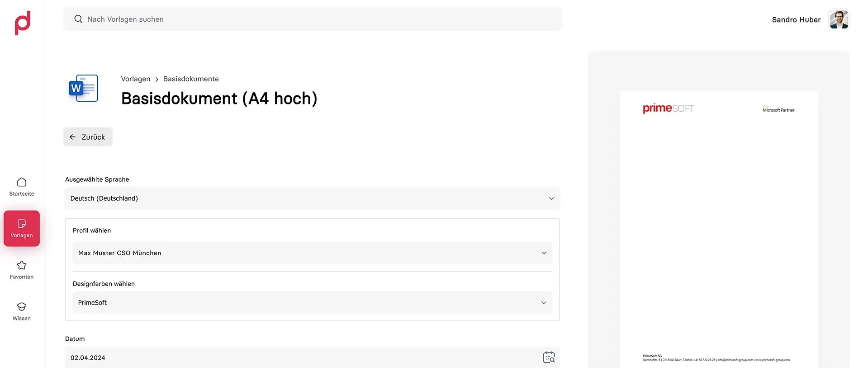Click Sandro Huber profile avatar
The image size is (868, 385).
[x=839, y=19]
